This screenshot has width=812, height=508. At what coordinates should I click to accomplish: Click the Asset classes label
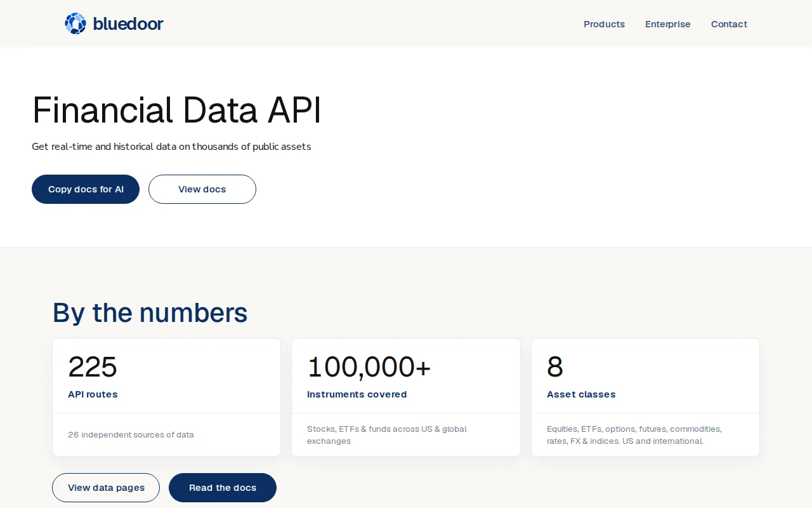tap(581, 394)
